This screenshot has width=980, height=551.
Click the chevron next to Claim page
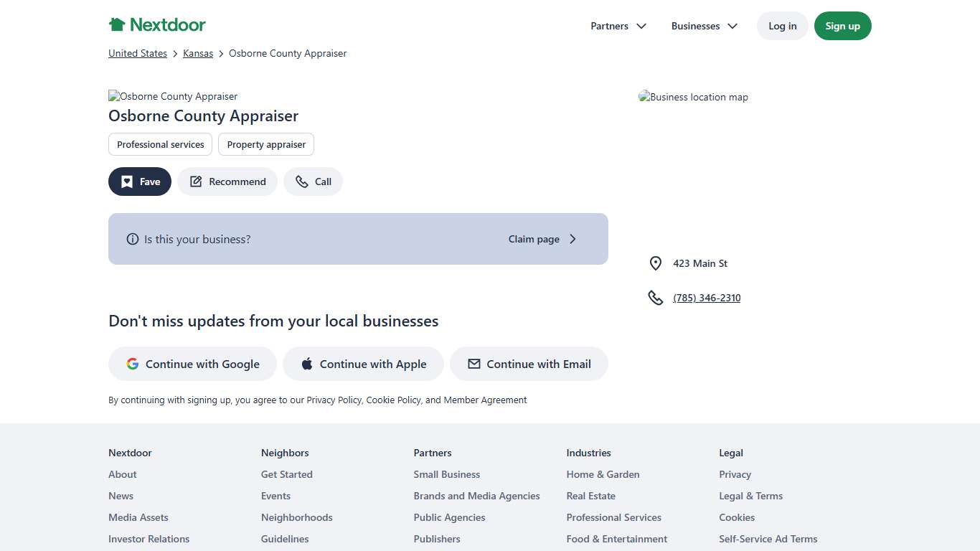[573, 239]
